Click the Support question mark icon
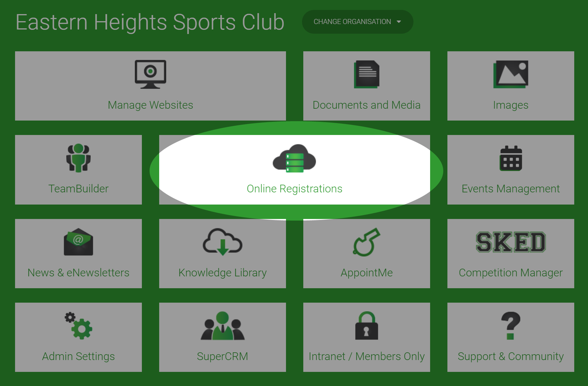The image size is (588, 386). 511,326
